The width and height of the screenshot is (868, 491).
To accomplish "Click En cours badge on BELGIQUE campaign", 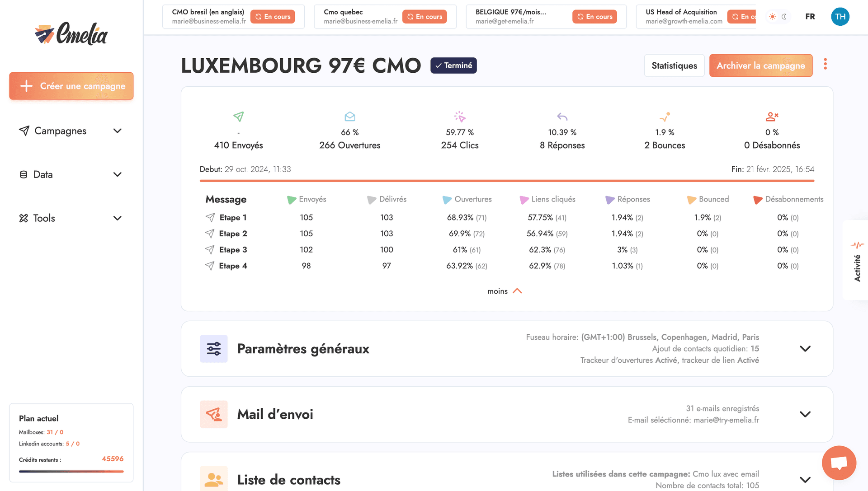I will pyautogui.click(x=594, y=17).
